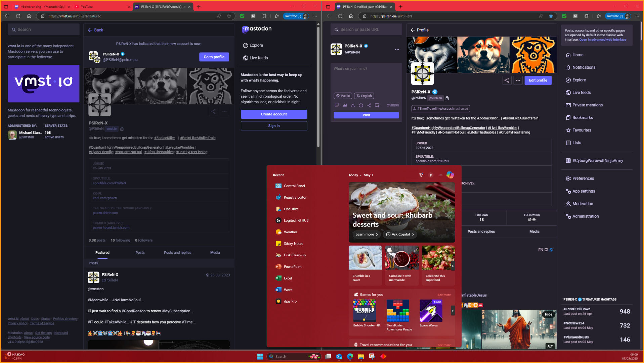
Task: Add a content warning via the triangle icon
Action: coord(353,105)
